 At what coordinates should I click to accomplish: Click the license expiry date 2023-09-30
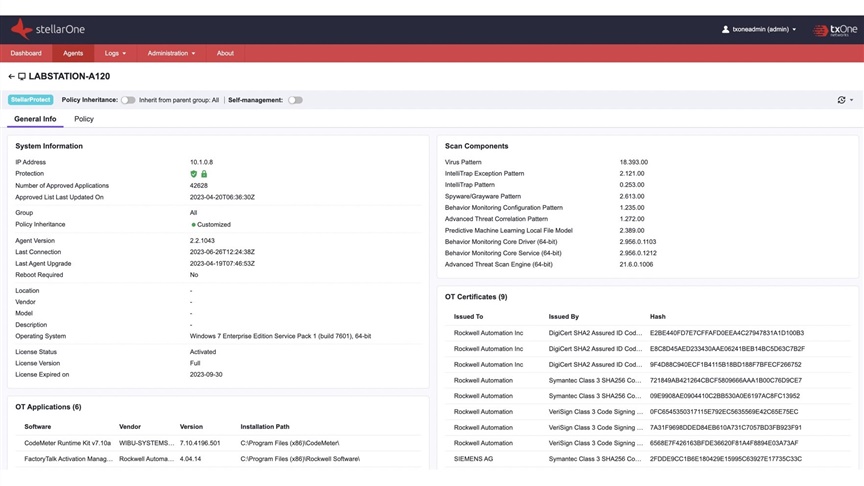click(206, 375)
